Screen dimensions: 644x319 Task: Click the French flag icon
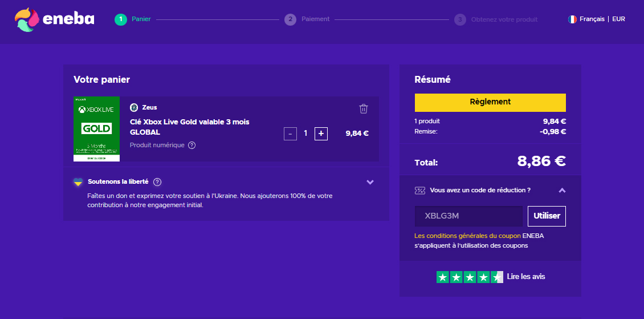[572, 19]
